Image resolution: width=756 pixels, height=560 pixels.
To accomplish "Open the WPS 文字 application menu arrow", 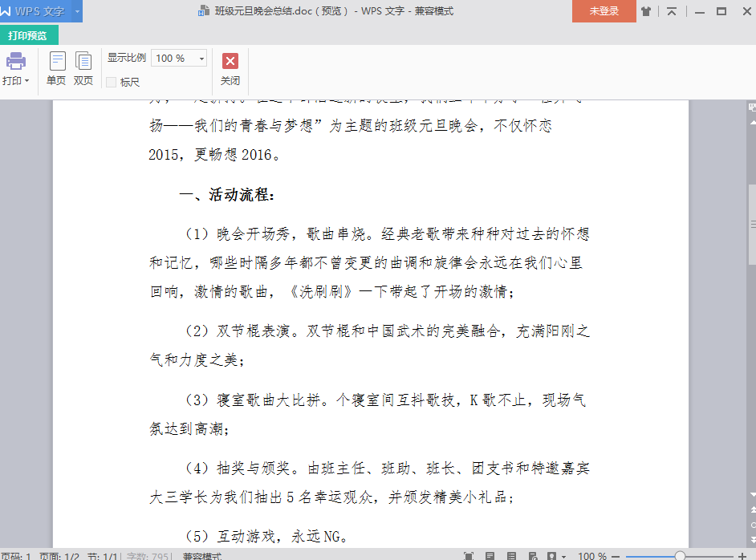I will [x=77, y=11].
